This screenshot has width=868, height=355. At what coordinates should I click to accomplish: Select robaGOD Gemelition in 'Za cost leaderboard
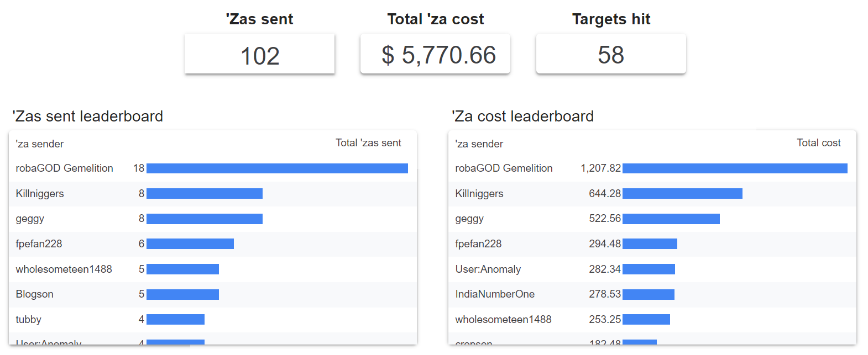pos(504,168)
